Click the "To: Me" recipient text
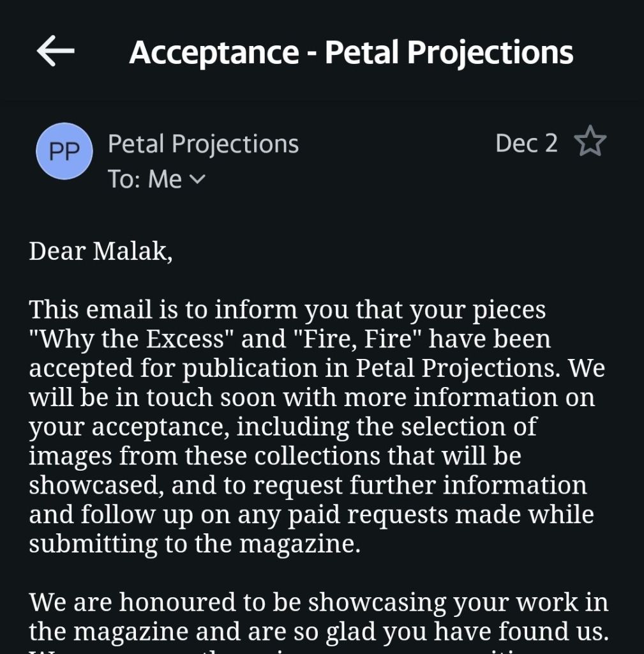 (145, 179)
